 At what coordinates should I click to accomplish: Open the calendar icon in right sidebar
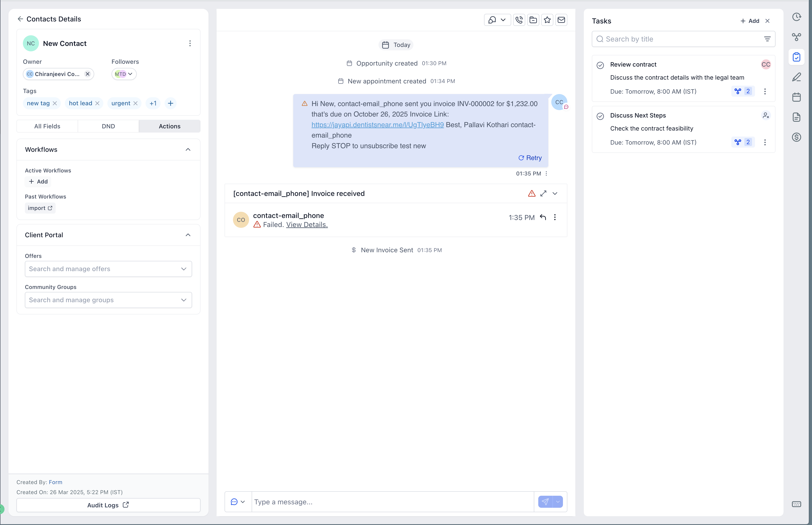796,97
